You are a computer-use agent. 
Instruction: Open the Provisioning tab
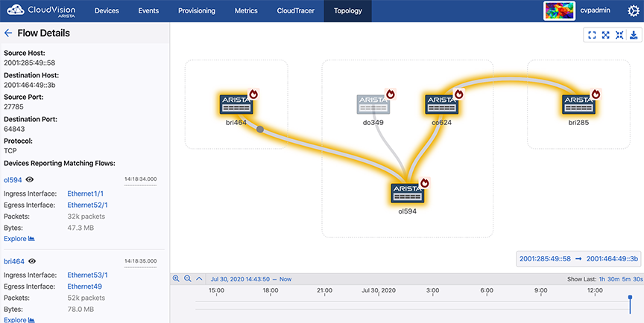click(x=197, y=11)
